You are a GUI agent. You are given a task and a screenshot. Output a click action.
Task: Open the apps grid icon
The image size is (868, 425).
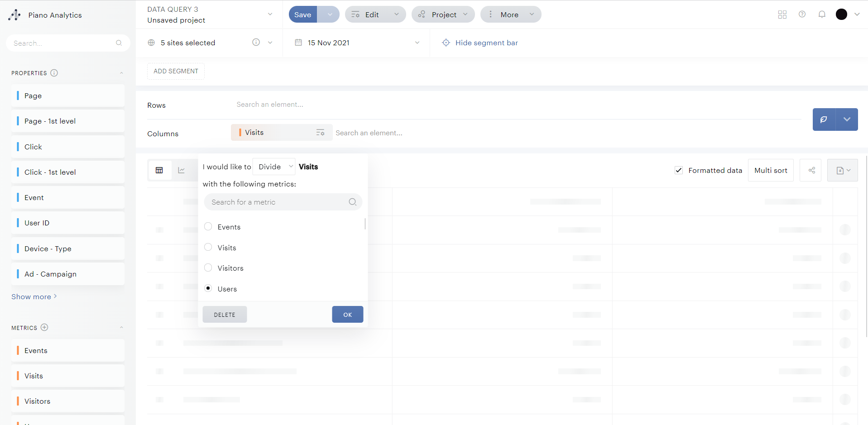coord(782,14)
